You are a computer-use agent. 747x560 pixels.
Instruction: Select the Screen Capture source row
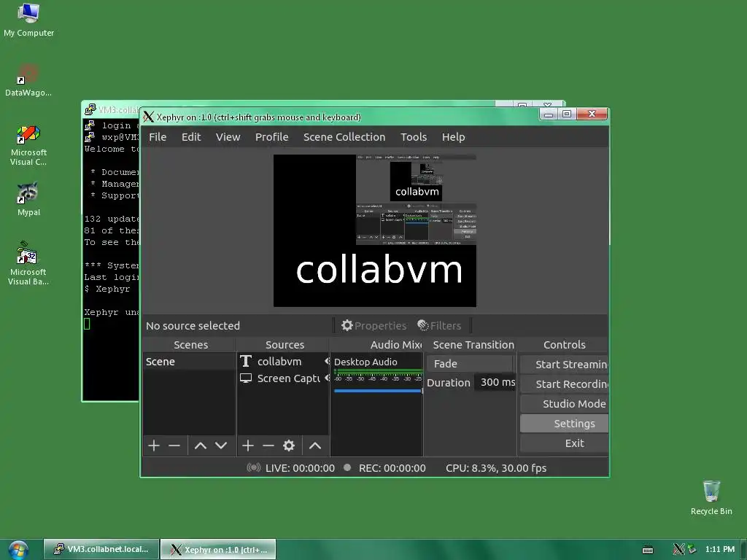coord(282,378)
